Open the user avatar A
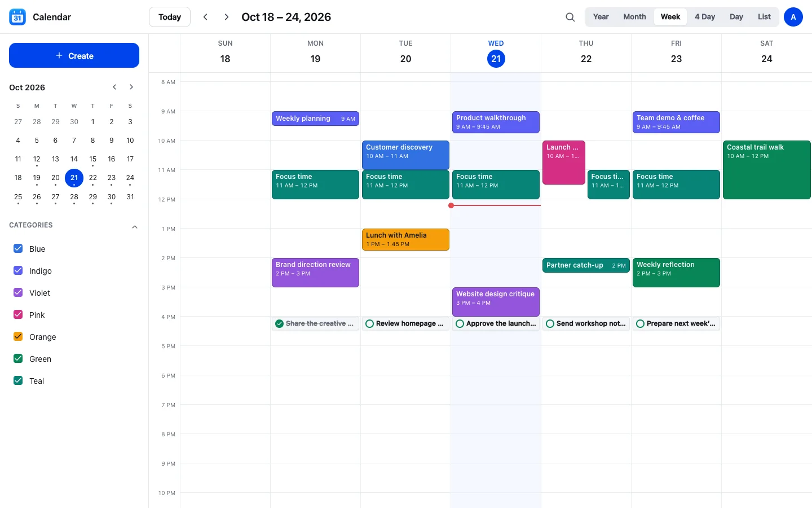This screenshot has height=508, width=812. tap(793, 17)
